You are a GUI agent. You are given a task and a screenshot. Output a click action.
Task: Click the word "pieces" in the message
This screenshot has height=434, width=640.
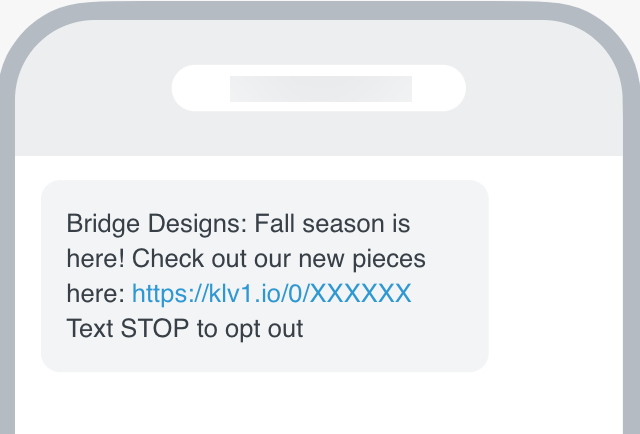coord(392,258)
